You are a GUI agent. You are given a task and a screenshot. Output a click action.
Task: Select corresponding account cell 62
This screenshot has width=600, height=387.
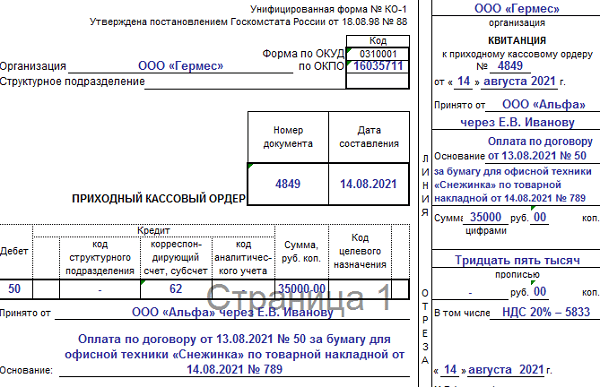tap(176, 289)
